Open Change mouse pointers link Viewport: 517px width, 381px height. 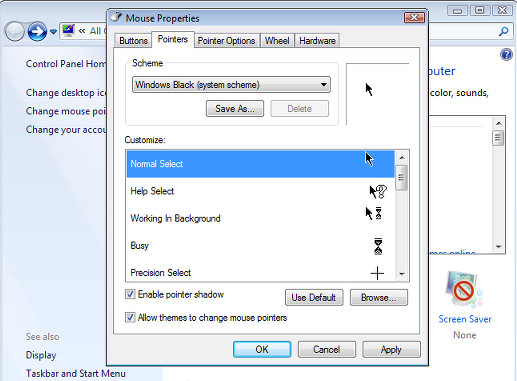tap(66, 111)
